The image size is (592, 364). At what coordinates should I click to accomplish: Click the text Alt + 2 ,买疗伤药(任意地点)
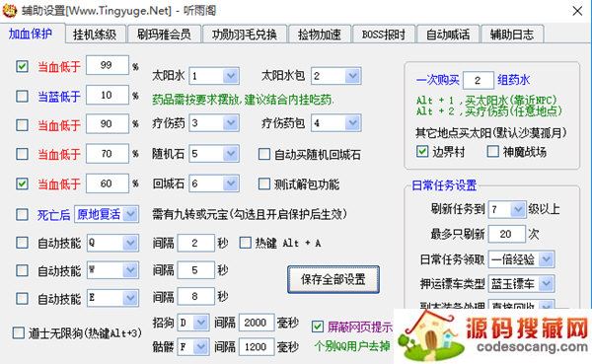click(489, 111)
